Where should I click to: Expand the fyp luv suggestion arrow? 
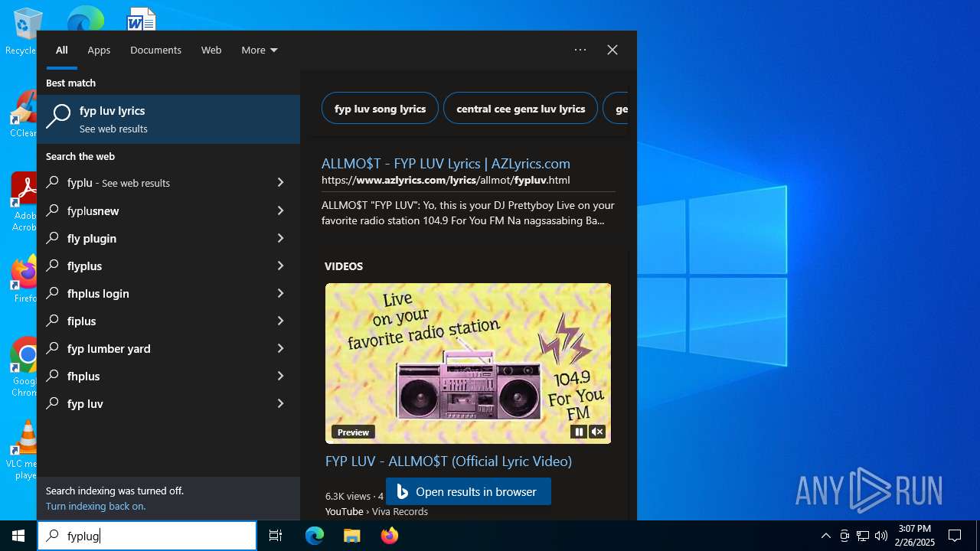point(280,403)
